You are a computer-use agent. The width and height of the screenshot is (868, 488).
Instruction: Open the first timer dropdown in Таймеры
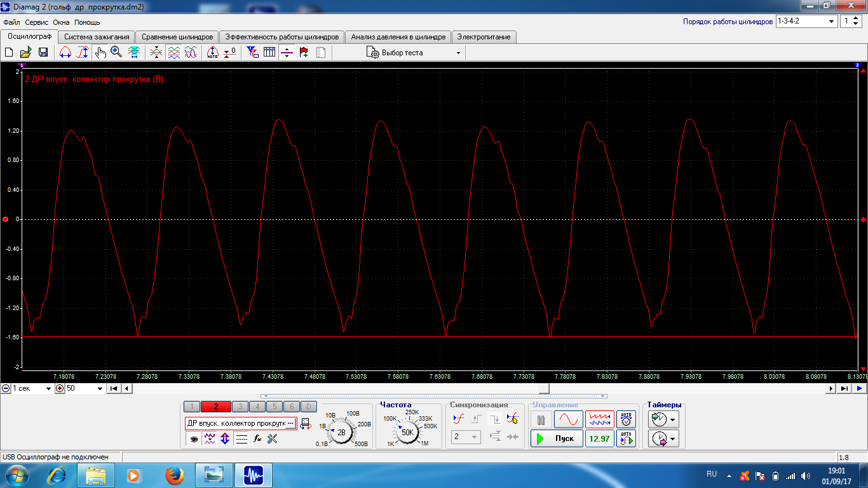[663, 419]
